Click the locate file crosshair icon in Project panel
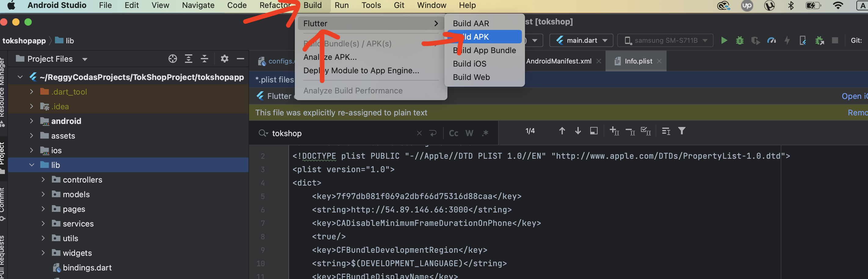868x279 pixels. tap(172, 59)
